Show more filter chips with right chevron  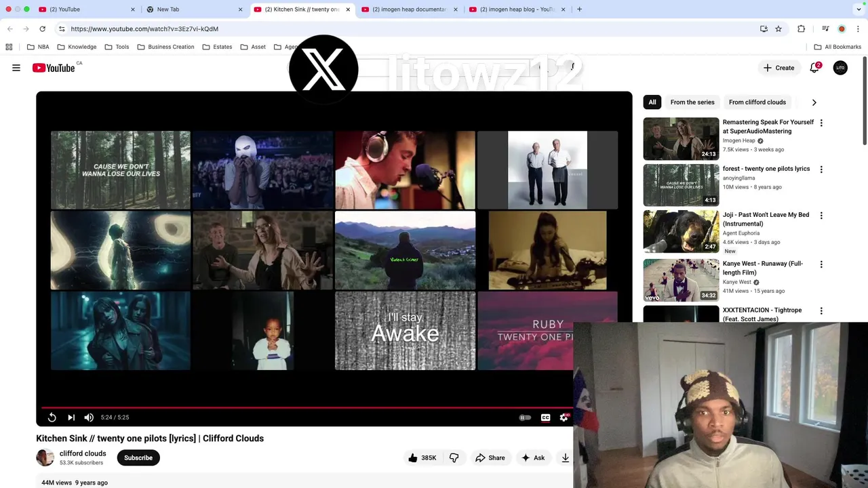coord(814,102)
